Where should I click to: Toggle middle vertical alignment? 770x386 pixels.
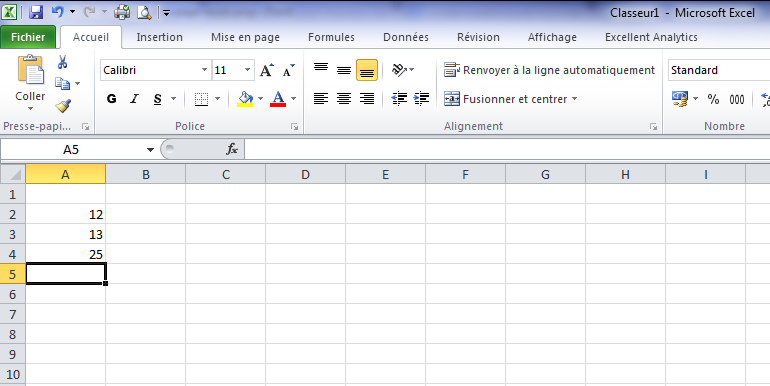coord(344,70)
